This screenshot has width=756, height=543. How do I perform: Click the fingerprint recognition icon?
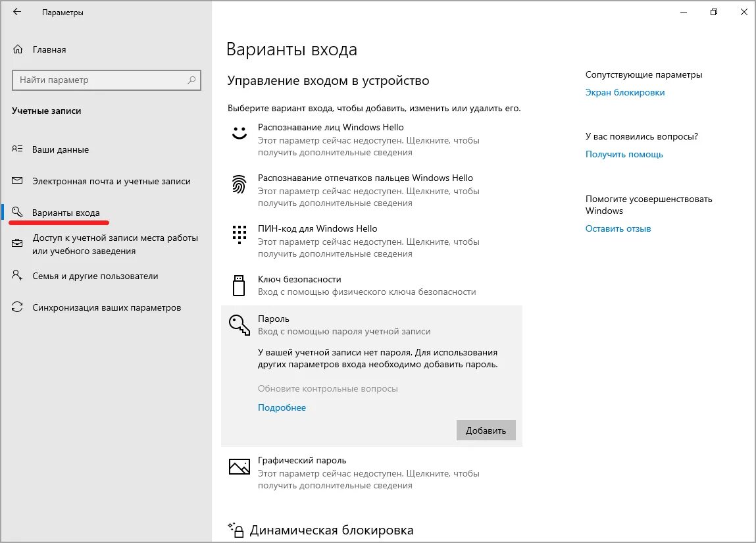pos(239,184)
